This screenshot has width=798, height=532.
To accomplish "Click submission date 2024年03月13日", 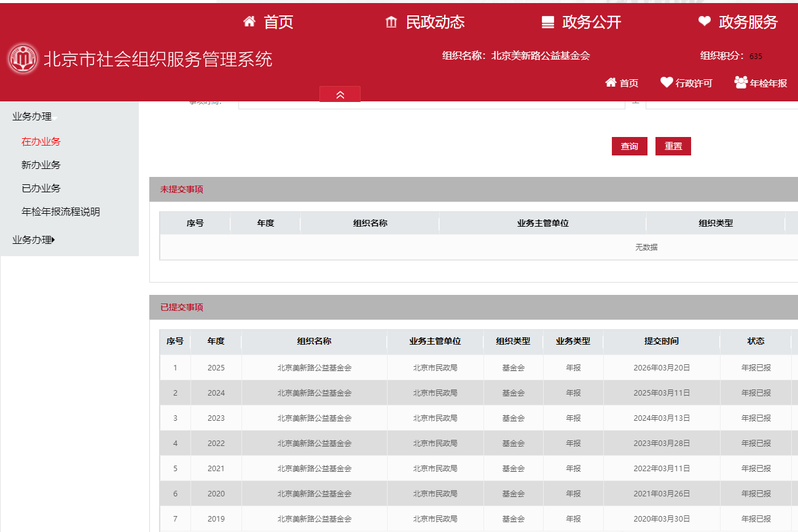I will coord(662,418).
